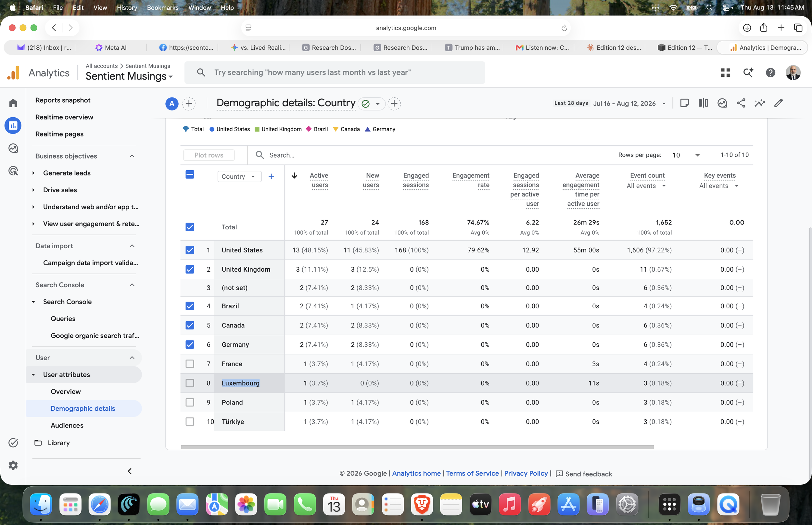Expand the Generate leads tree item
Image resolution: width=812 pixels, height=525 pixels.
pyautogui.click(x=33, y=173)
